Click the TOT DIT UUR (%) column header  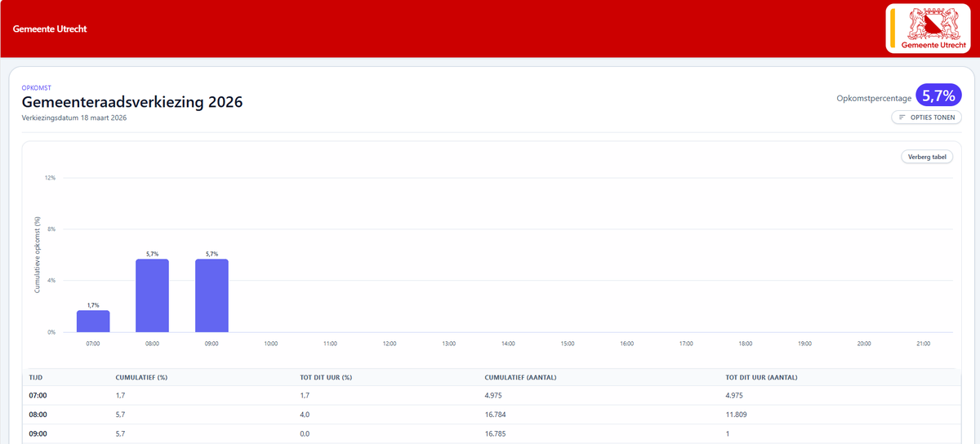coord(325,377)
